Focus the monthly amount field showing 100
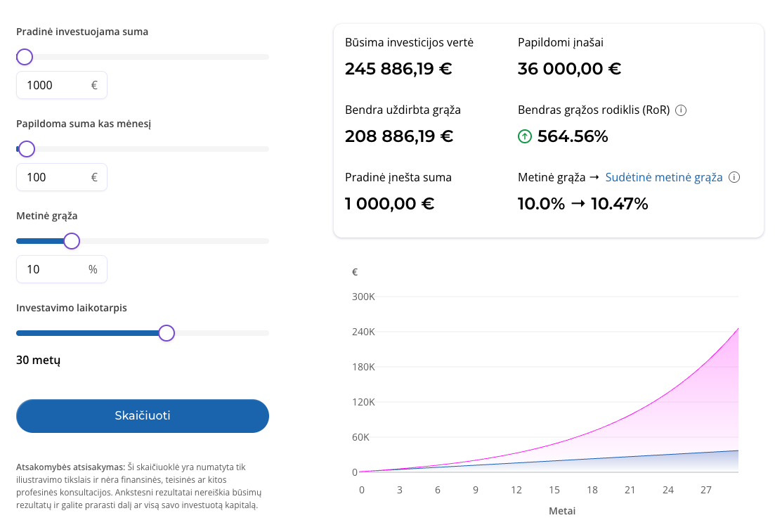 [x=55, y=177]
